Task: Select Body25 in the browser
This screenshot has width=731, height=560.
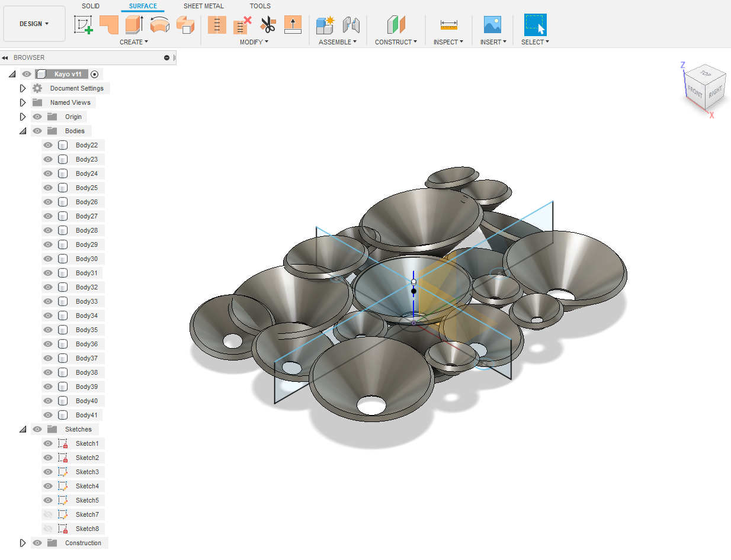Action: (x=86, y=188)
